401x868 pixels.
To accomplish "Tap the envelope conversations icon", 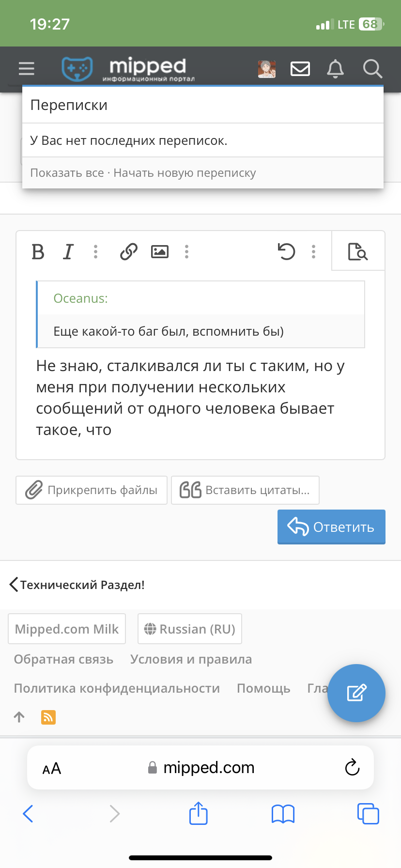I will pyautogui.click(x=300, y=69).
